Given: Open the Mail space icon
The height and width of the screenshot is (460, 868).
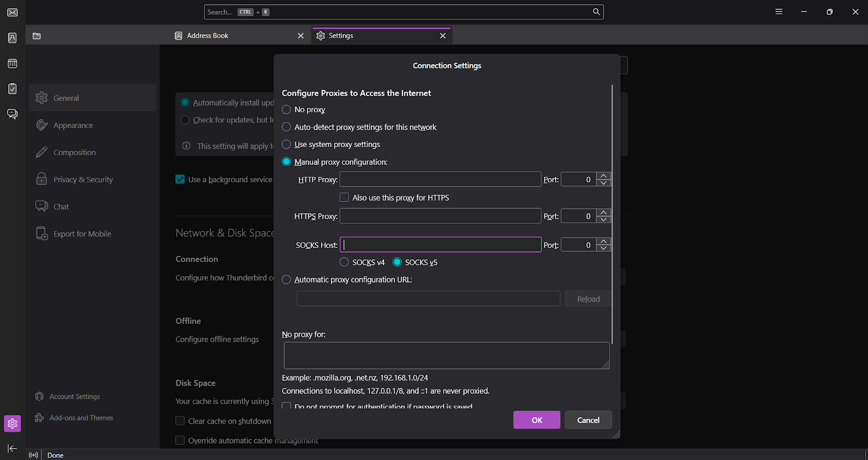Looking at the screenshot, I should [x=12, y=12].
